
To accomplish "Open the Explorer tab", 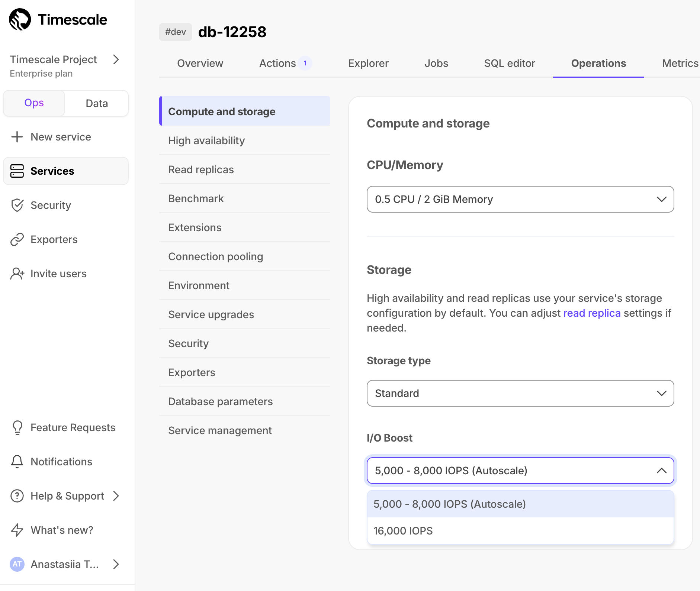I will [368, 63].
